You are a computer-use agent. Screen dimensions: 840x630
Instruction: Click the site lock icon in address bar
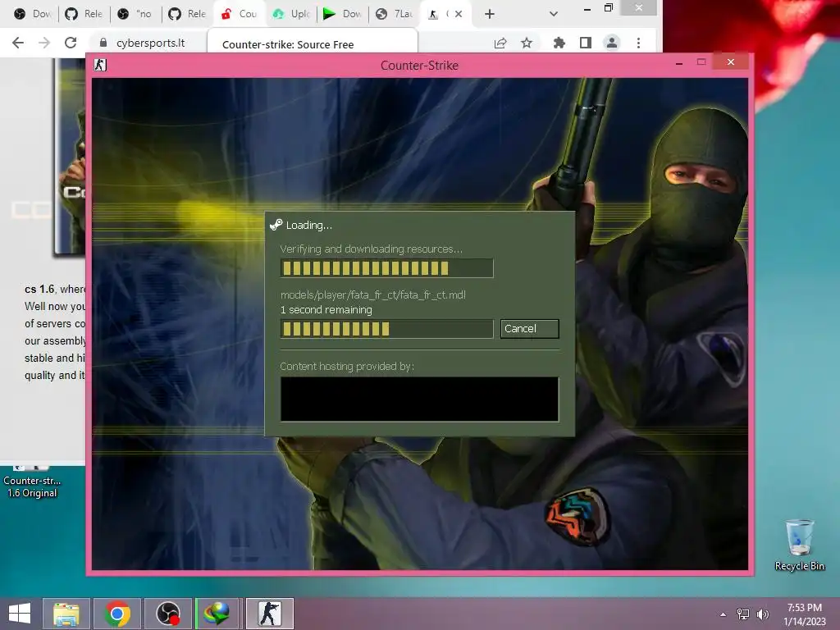tap(103, 43)
